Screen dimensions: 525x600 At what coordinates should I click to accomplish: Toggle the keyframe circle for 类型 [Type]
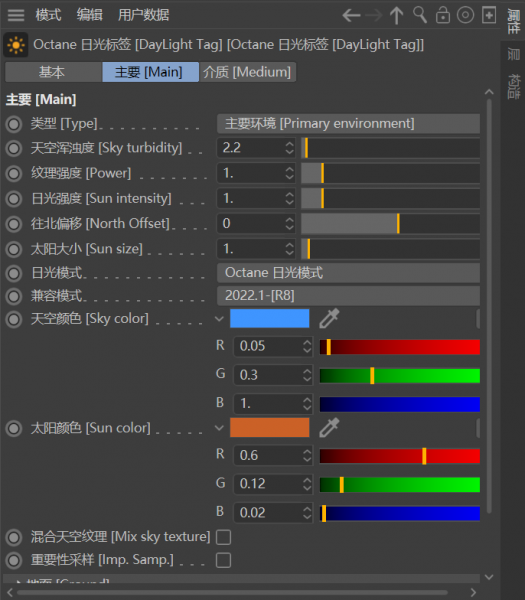(x=14, y=124)
